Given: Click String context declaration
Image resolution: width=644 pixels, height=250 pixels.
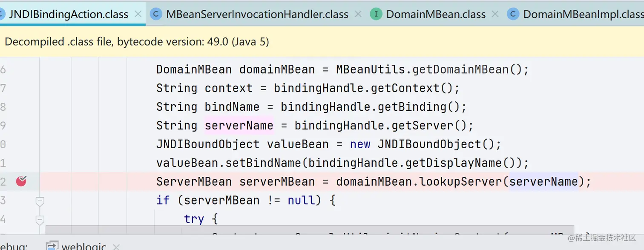Looking at the screenshot, I should 204,88.
